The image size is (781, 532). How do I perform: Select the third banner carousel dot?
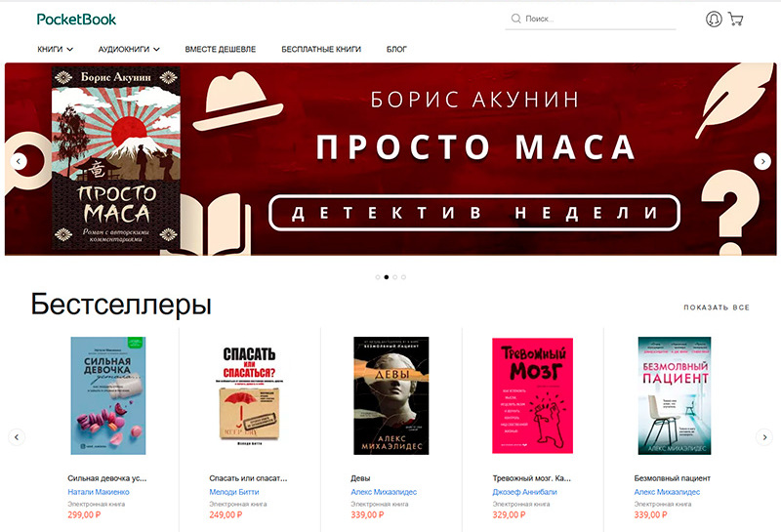[x=395, y=277]
